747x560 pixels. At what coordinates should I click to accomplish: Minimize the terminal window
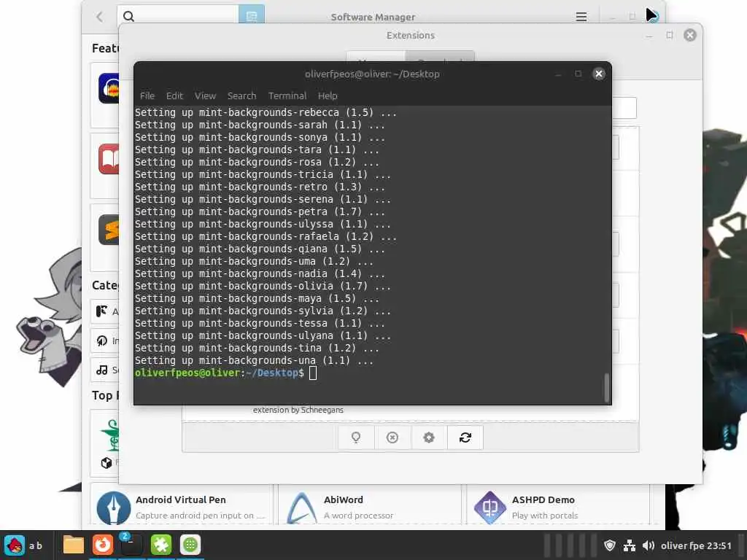558,74
